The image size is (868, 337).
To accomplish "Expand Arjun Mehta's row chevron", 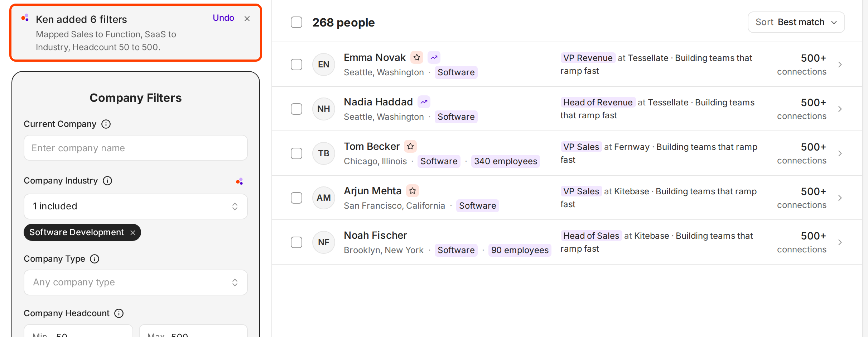I will [840, 198].
